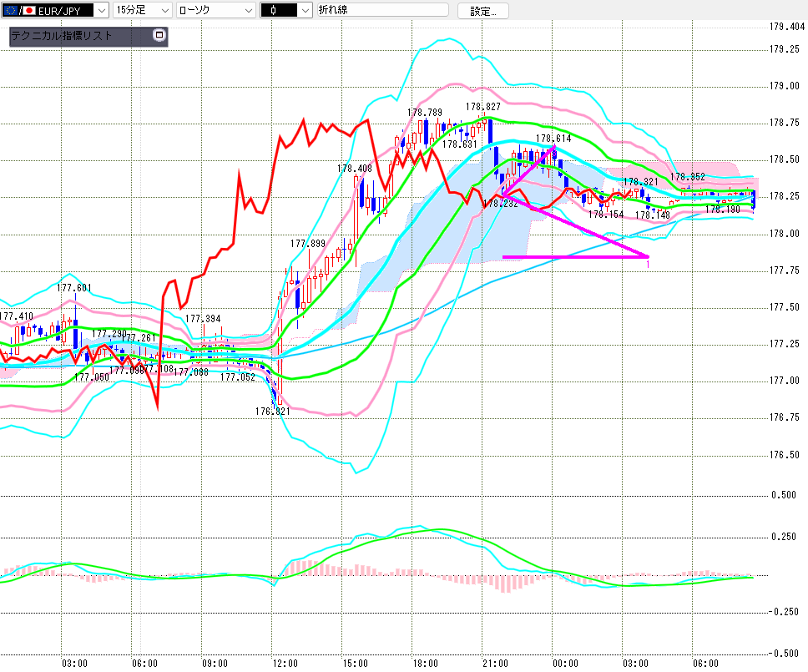Click the magenta trend line marker labeled 1
Screen dimensions: 808x672
pos(649,263)
